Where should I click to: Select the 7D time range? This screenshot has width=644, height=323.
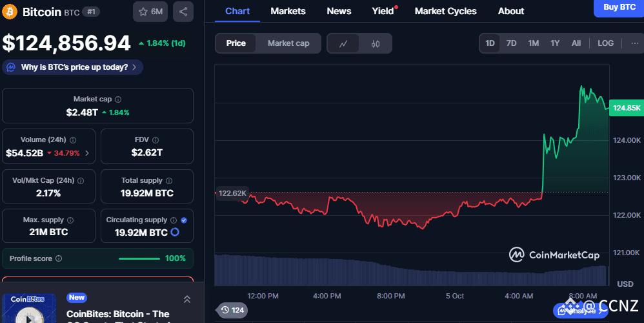[x=511, y=43]
